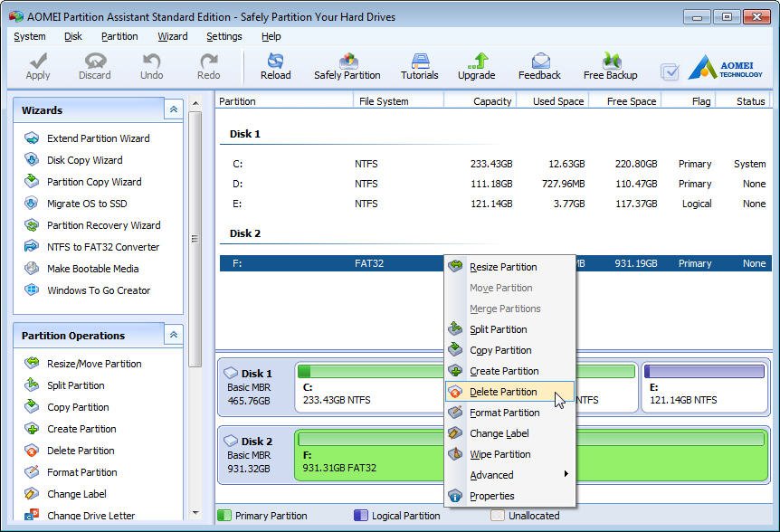The height and width of the screenshot is (532, 780).
Task: Select Change Label in context menu
Action: (509, 433)
